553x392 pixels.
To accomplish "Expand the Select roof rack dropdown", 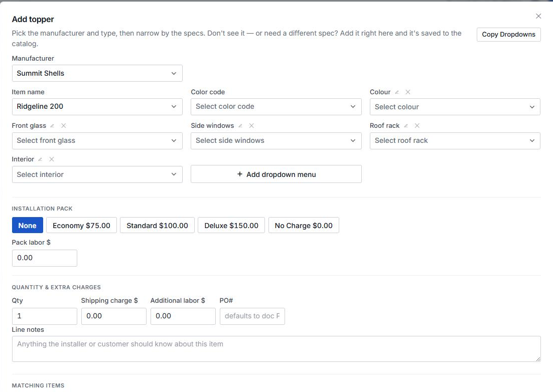I will 455,140.
